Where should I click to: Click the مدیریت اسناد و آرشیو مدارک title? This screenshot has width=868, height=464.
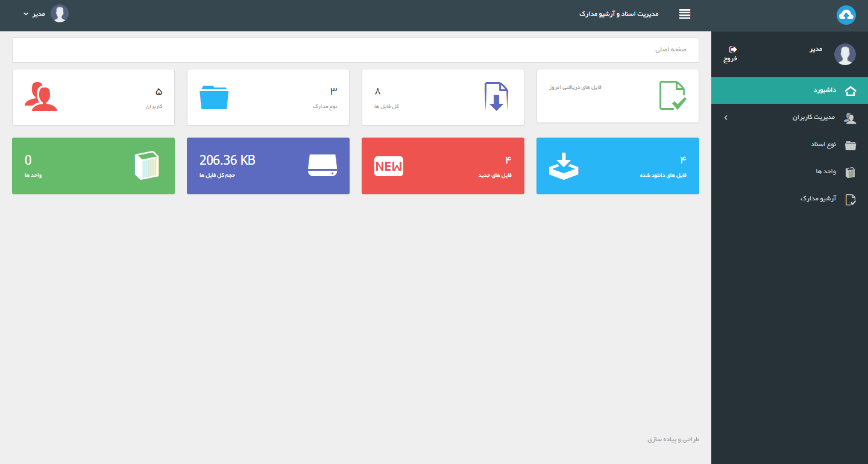pos(618,13)
